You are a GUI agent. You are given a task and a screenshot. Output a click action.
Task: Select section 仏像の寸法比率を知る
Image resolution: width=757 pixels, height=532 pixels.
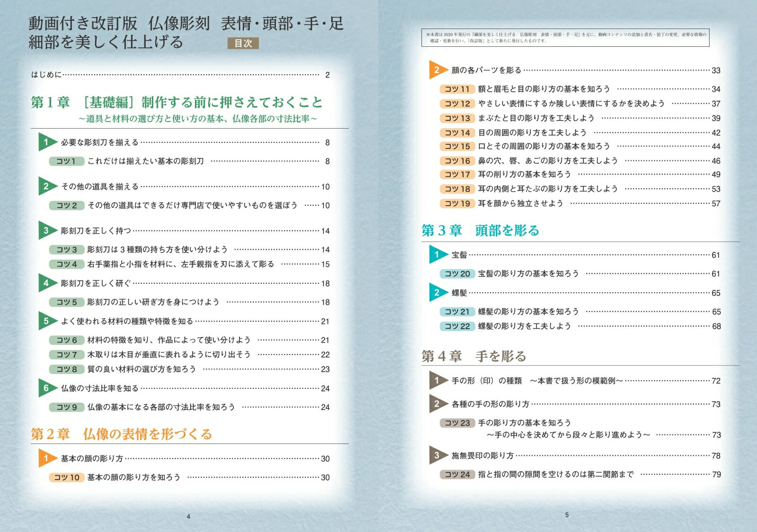pos(184,388)
